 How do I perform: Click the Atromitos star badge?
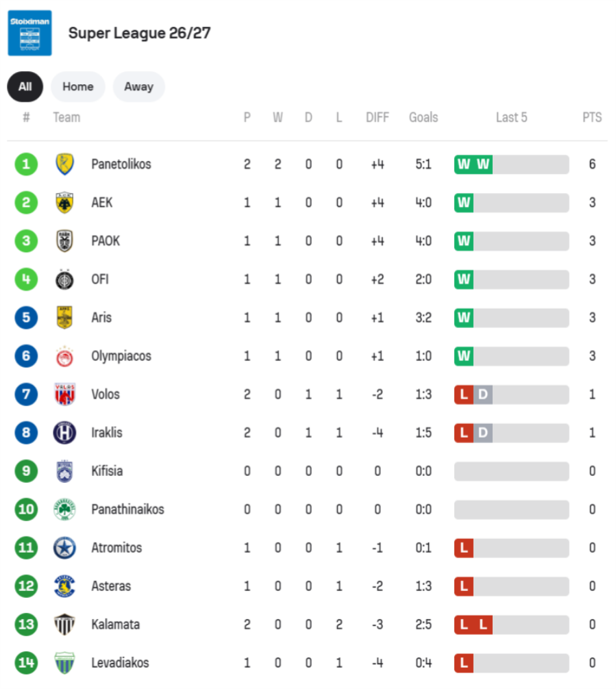point(64,547)
